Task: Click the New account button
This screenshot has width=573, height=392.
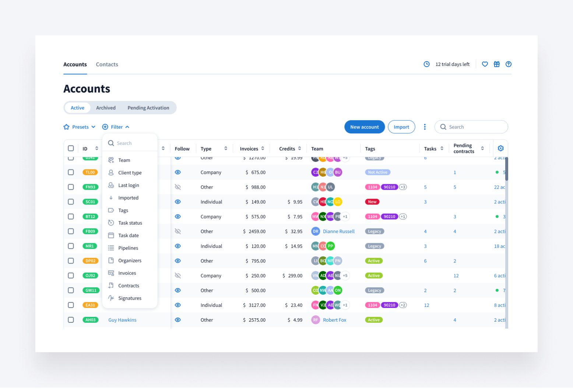Action: coord(364,127)
